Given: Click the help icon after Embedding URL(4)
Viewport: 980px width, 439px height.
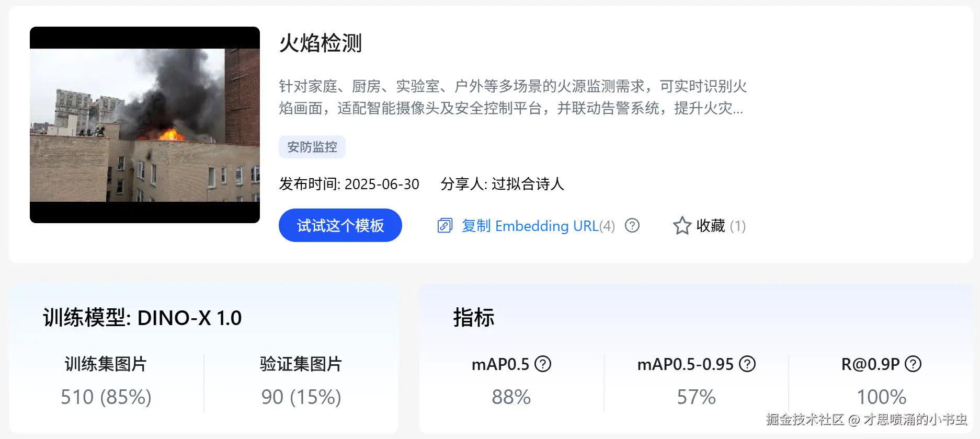Looking at the screenshot, I should click(632, 225).
